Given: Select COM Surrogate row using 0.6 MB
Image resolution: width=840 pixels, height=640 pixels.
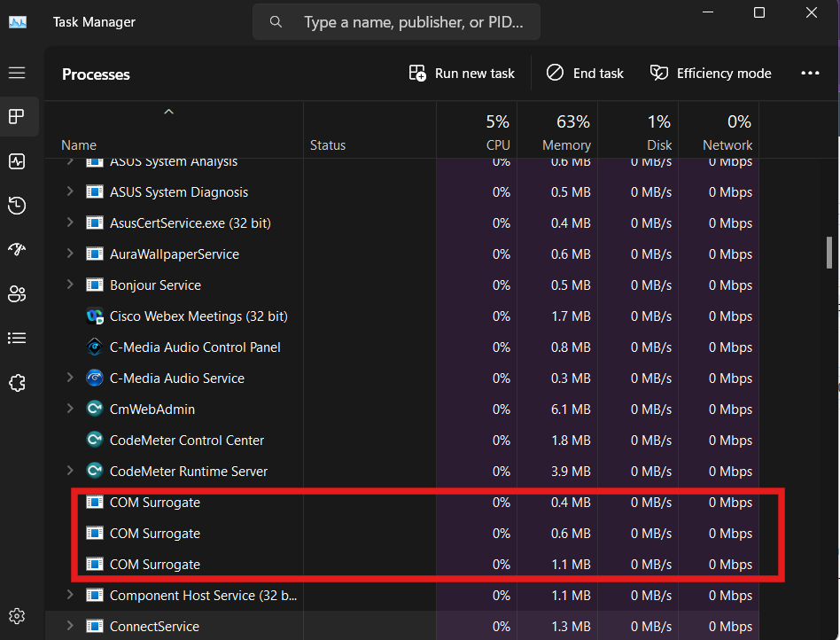Looking at the screenshot, I should point(401,534).
